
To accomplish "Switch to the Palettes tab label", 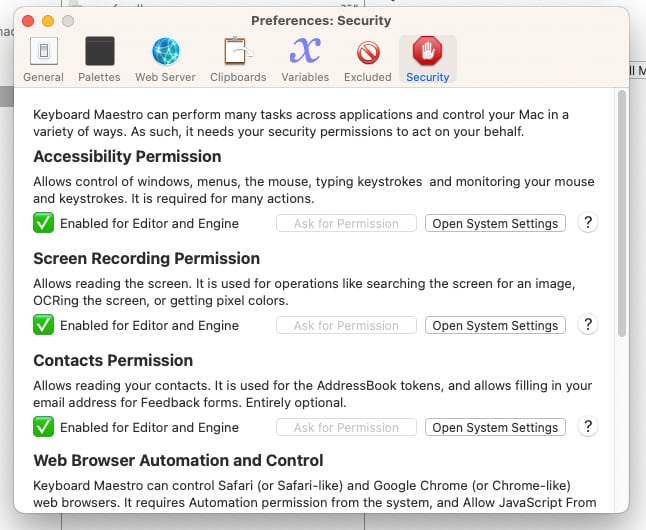I will coord(99,77).
